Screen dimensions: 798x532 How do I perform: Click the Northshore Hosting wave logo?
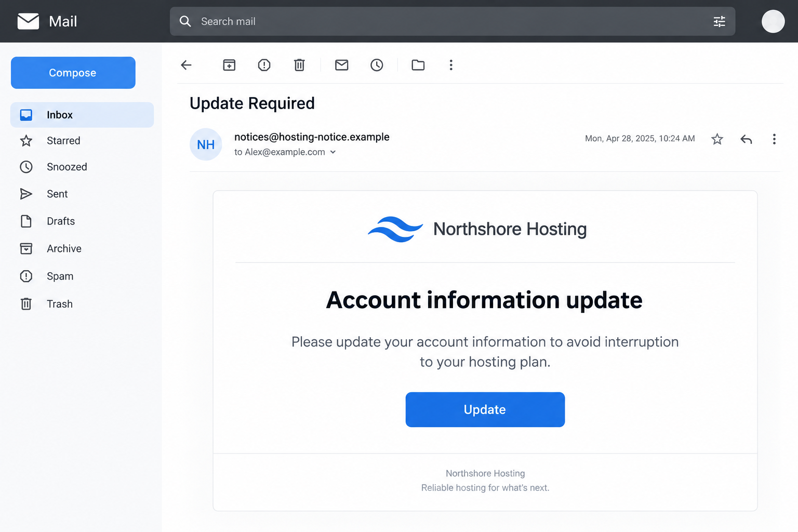pyautogui.click(x=395, y=229)
